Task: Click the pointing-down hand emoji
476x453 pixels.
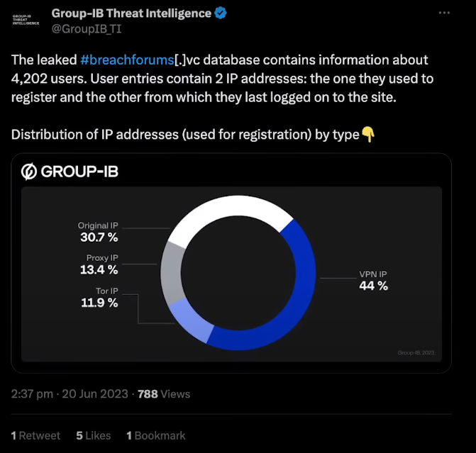Action: [x=368, y=134]
